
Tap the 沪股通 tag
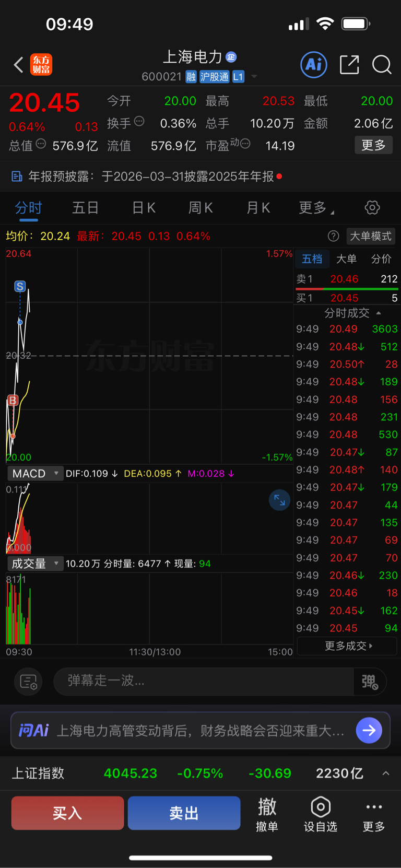215,77
